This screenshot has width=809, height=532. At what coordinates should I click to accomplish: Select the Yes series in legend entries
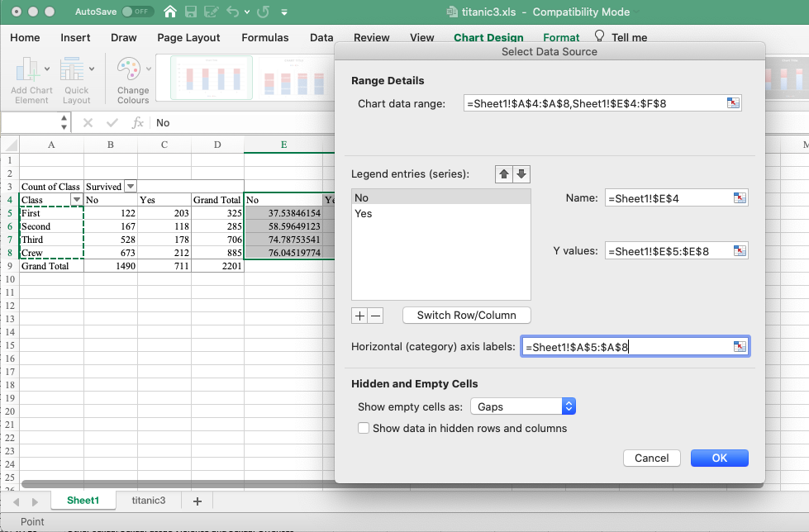point(364,213)
